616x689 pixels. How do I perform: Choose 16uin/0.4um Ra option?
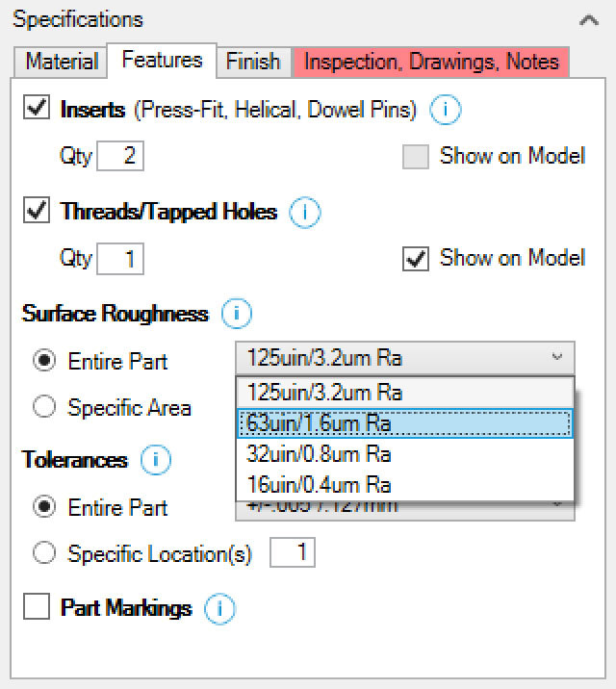pyautogui.click(x=405, y=485)
